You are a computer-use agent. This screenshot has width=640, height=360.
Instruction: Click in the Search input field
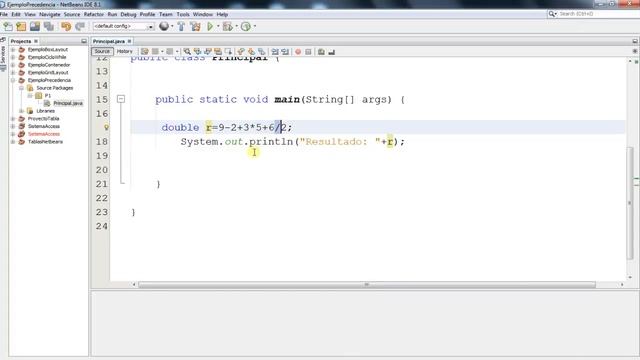point(598,14)
